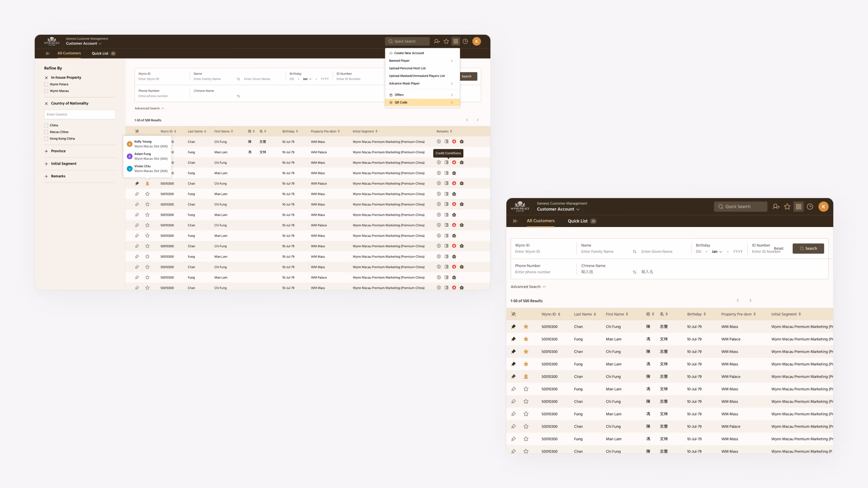Image resolution: width=868 pixels, height=488 pixels.
Task: Click the Search button in the left window
Action: pyautogui.click(x=468, y=77)
